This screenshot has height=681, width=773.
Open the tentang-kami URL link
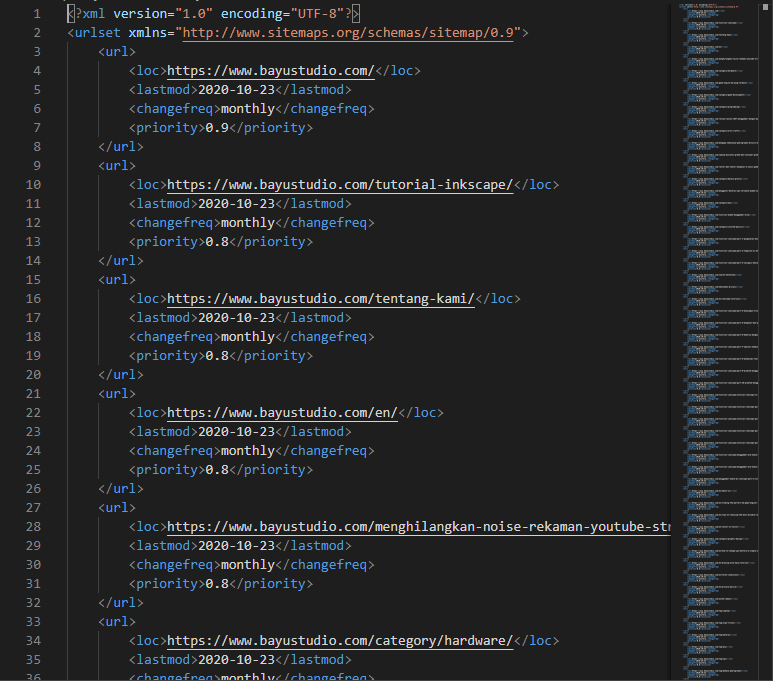(321, 298)
